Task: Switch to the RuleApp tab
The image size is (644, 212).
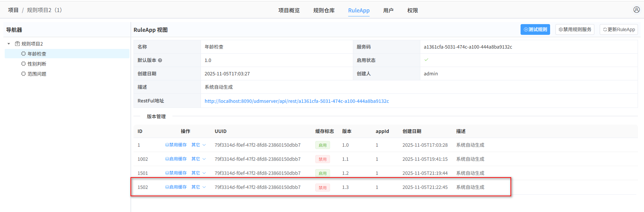Action: (359, 10)
